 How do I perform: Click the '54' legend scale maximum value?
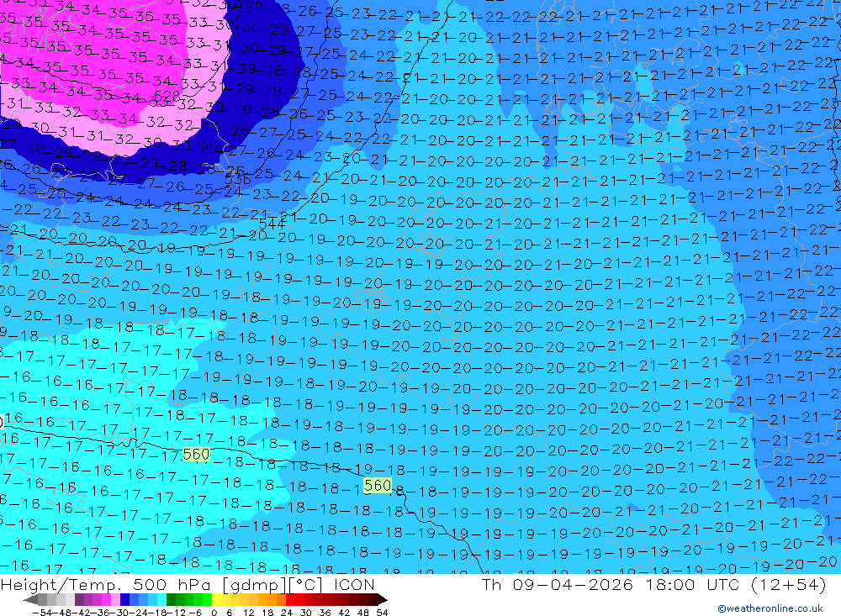tap(382, 613)
